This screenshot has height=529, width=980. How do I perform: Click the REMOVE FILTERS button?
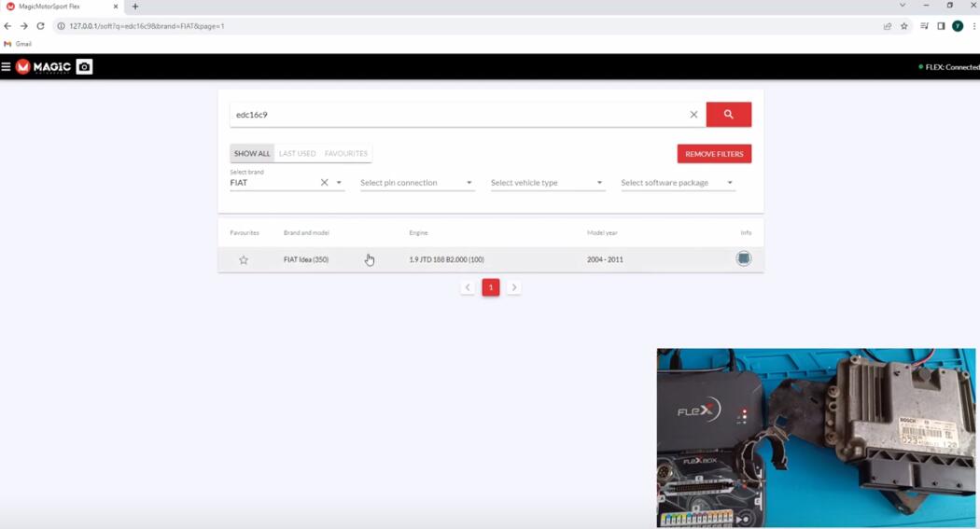[x=714, y=154]
